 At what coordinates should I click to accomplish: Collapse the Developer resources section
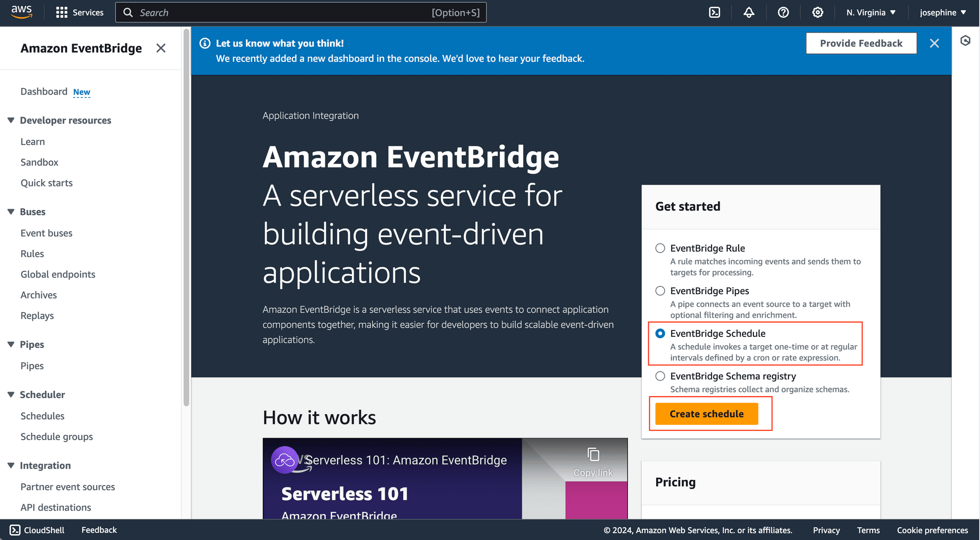(x=11, y=120)
